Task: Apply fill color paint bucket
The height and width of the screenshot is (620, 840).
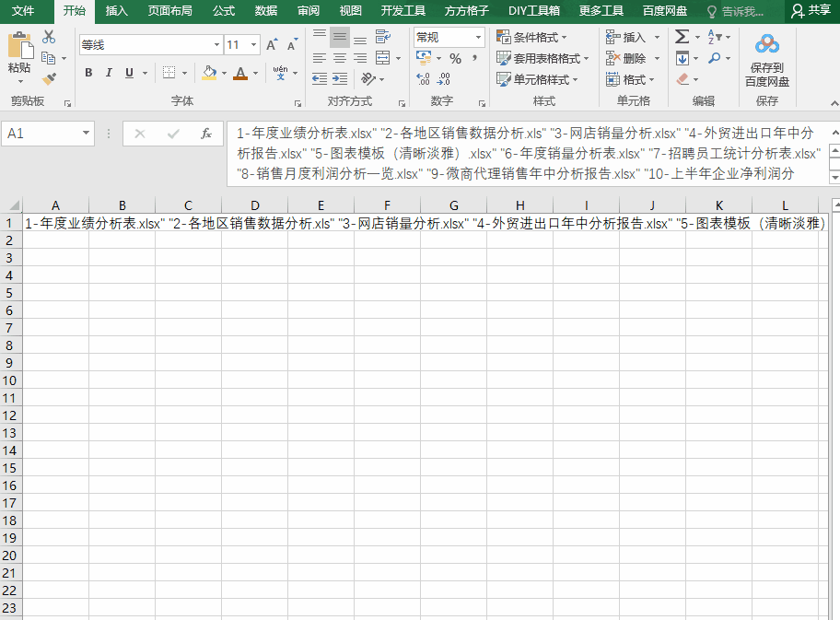Action: click(209, 73)
